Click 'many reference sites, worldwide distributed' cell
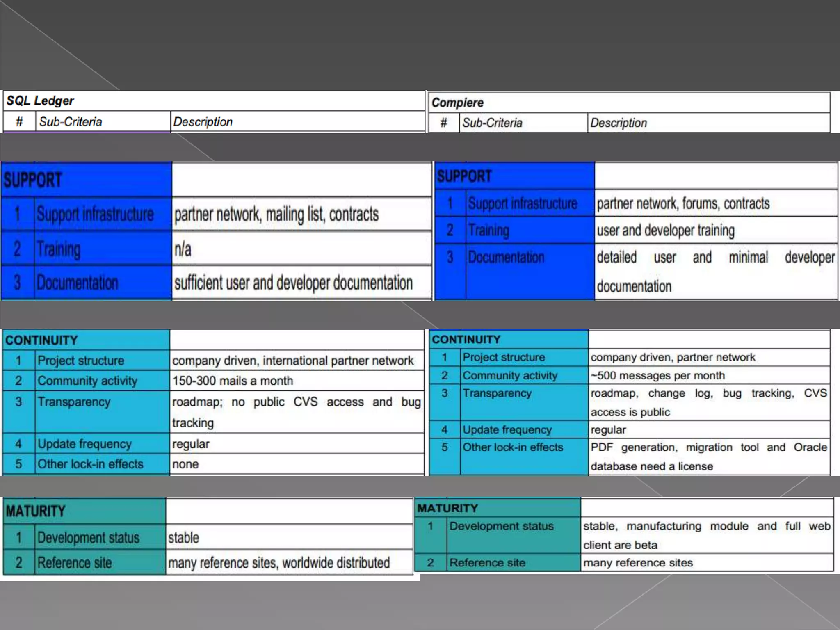The image size is (840, 630). pos(279,563)
